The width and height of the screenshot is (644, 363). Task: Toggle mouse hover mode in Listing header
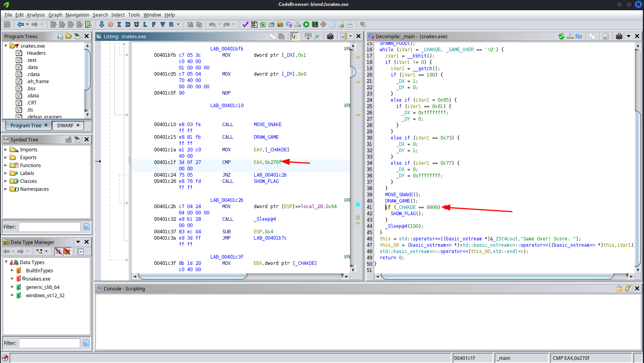pyautogui.click(x=294, y=36)
